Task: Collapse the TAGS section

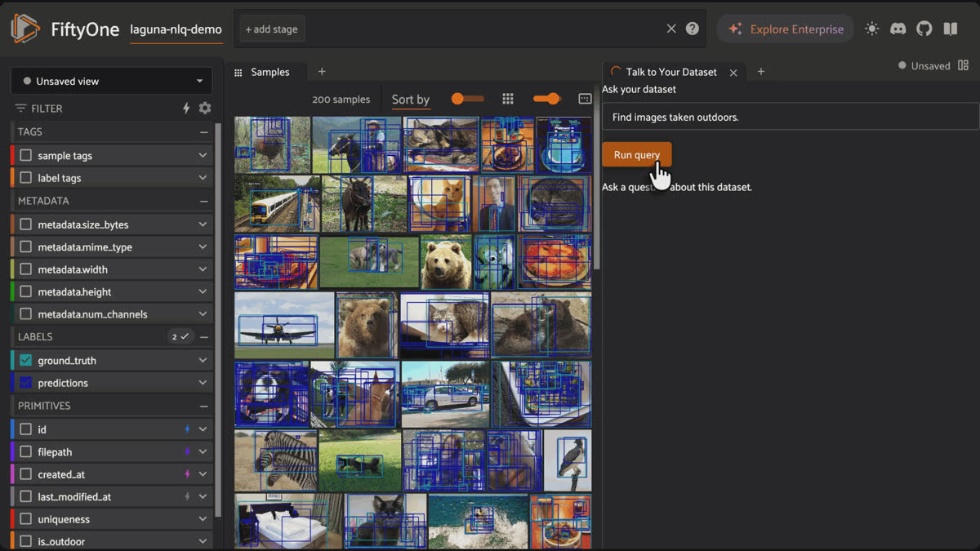Action: click(x=203, y=131)
